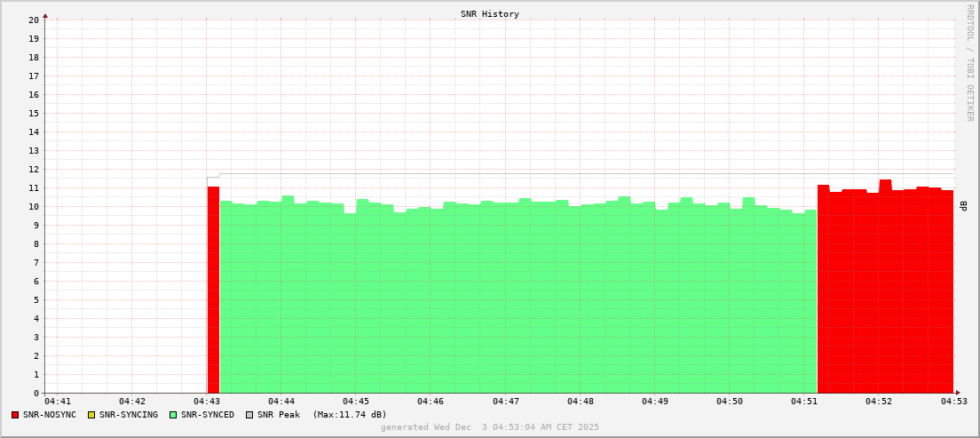Select the SNR-NOSYNC legend label
The height and width of the screenshot is (438, 980).
click(50, 415)
